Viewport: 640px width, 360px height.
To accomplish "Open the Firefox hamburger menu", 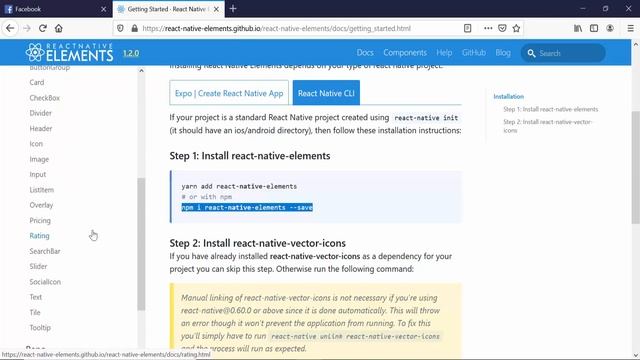I will click(630, 28).
